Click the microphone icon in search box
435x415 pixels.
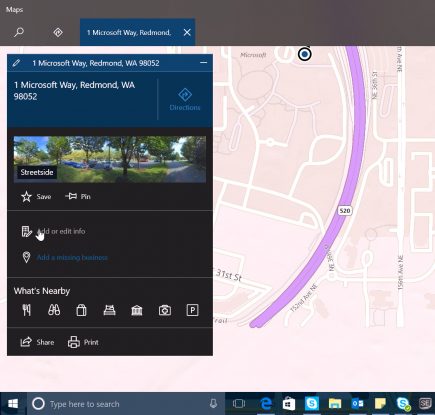coord(213,404)
